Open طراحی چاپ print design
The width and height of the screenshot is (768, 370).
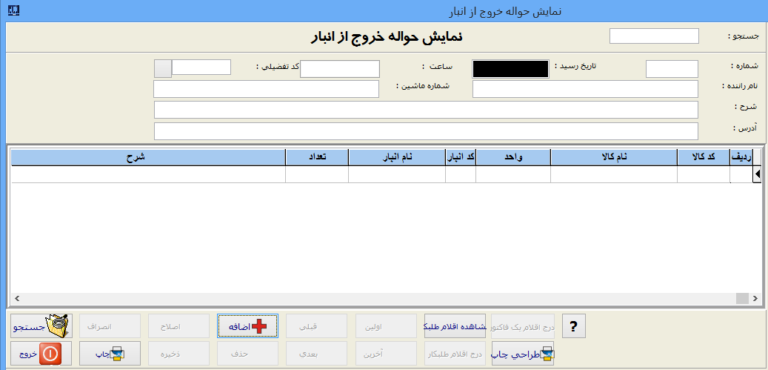[x=523, y=353]
